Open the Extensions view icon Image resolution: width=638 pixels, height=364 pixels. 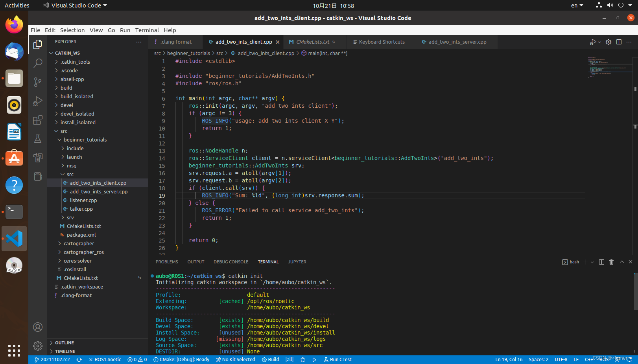[37, 120]
